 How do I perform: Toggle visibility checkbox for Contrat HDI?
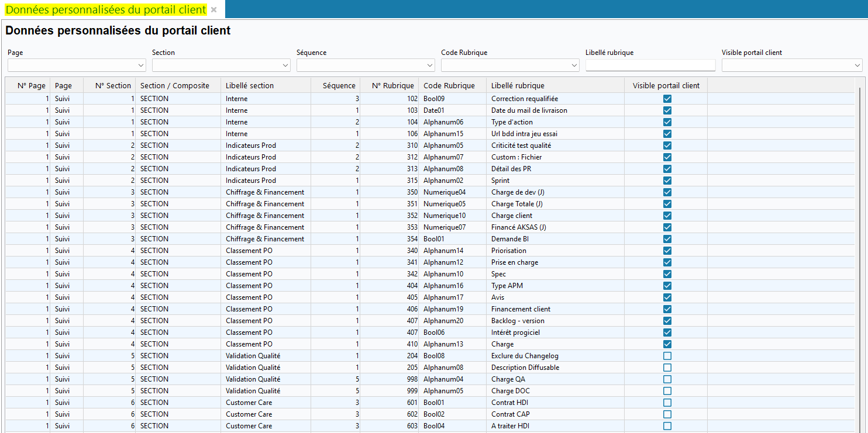pyautogui.click(x=667, y=403)
